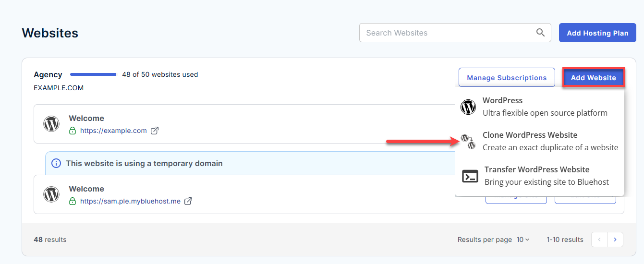The height and width of the screenshot is (264, 644).
Task: Click the Agency plan name
Action: 48,74
